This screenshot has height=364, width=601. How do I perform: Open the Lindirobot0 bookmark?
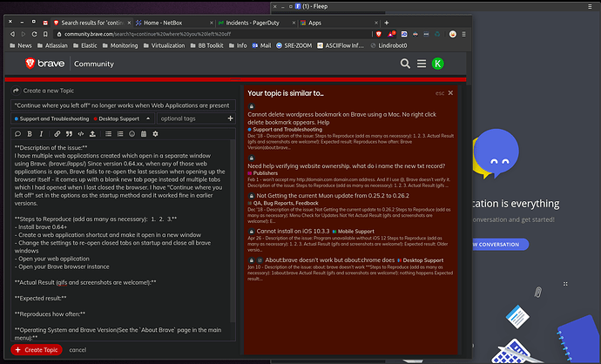pos(388,45)
